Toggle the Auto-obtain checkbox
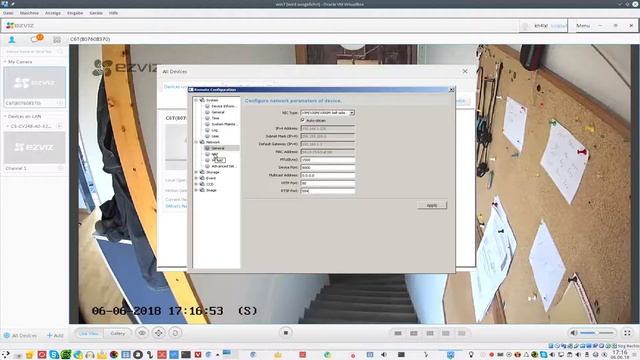The height and width of the screenshot is (360, 640). click(303, 120)
